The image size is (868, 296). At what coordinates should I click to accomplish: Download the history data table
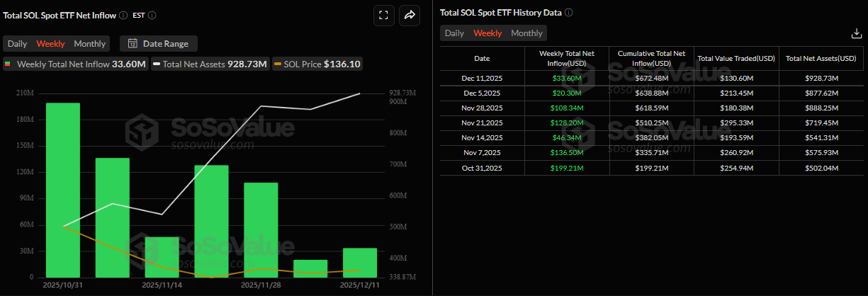click(855, 33)
